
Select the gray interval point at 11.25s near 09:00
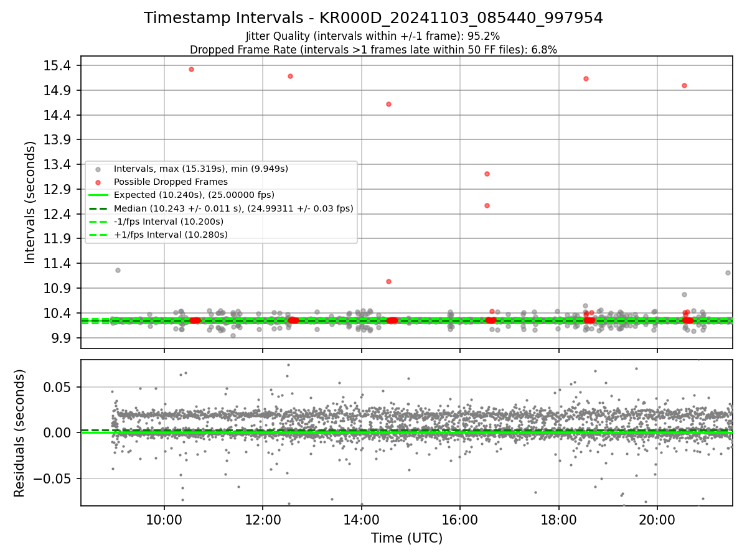(x=118, y=270)
